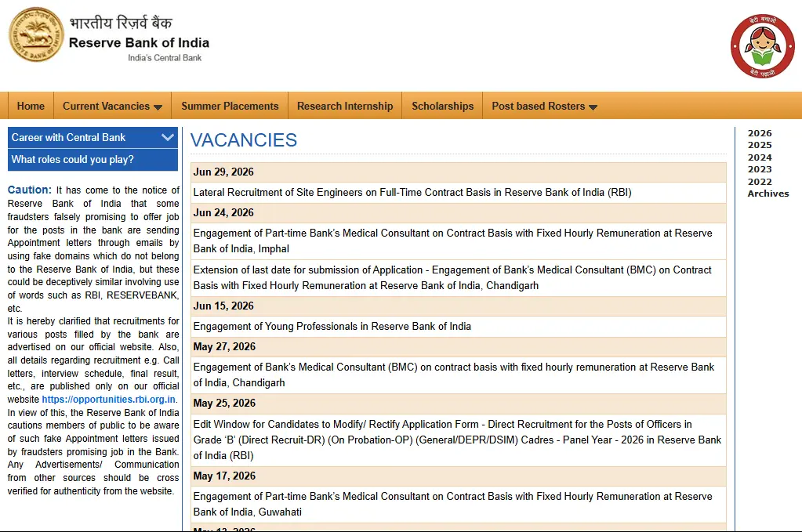Filter vacancies by year 2025
802x532 pixels.
(x=760, y=145)
